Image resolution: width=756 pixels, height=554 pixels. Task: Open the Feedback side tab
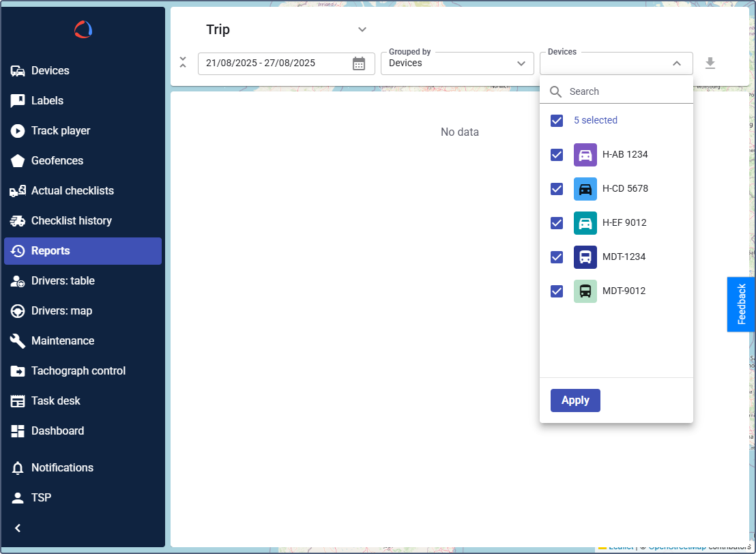pyautogui.click(x=741, y=304)
